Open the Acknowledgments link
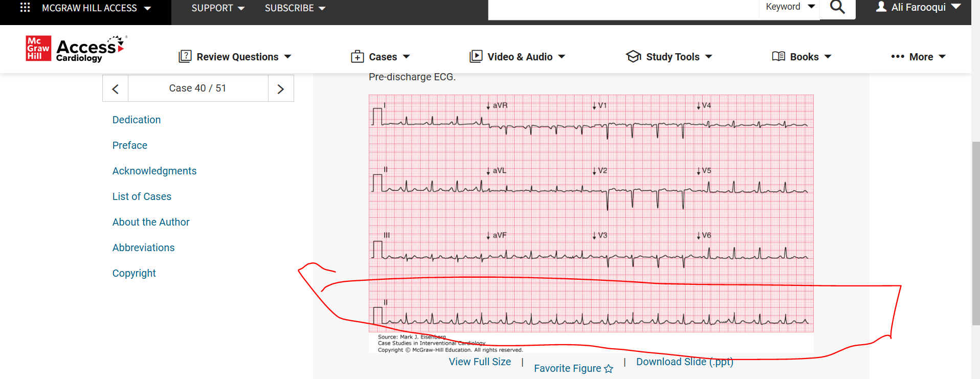Viewport: 980px width, 379px height. [154, 171]
